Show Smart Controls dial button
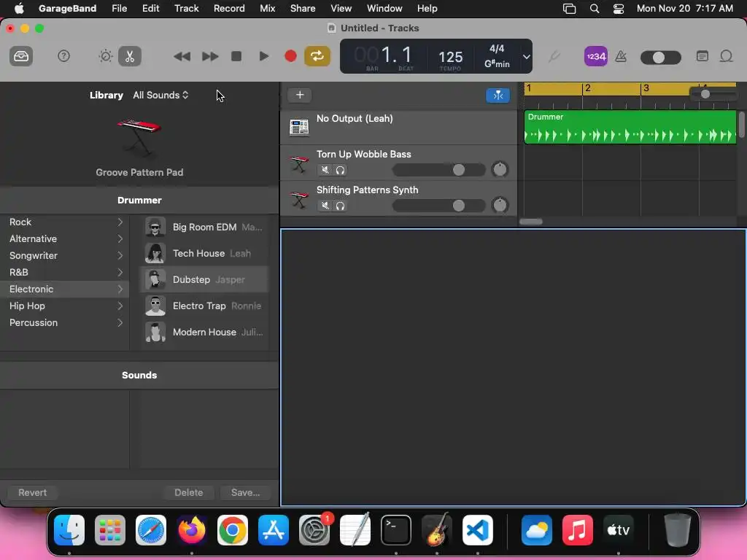The height and width of the screenshot is (560, 747). coord(105,56)
